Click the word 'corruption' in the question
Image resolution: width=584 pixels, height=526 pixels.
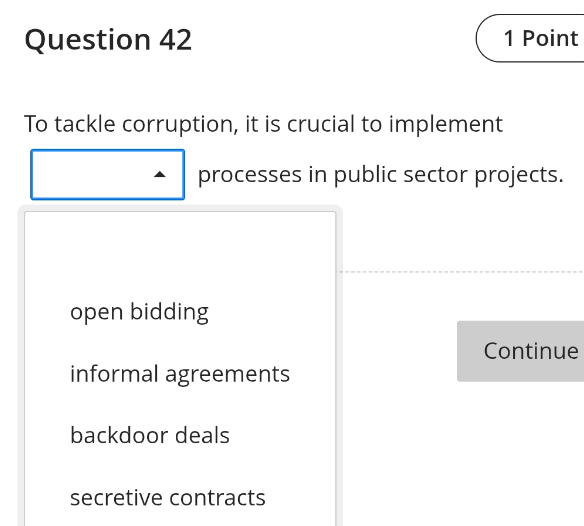click(x=180, y=125)
